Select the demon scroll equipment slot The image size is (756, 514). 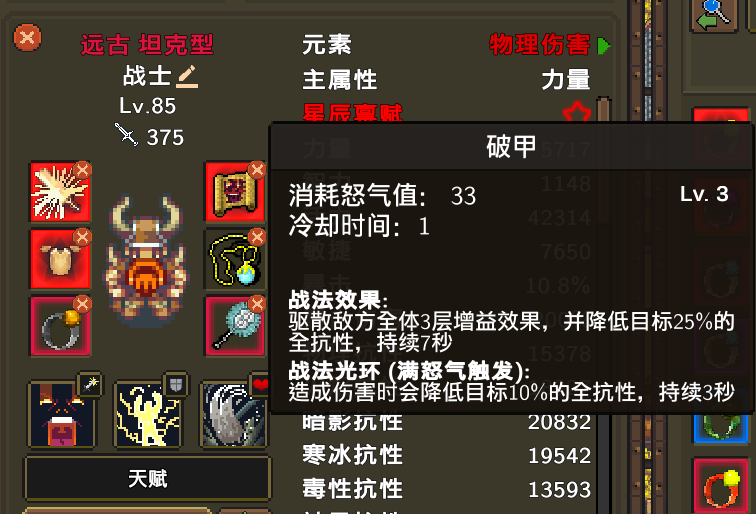pyautogui.click(x=234, y=192)
